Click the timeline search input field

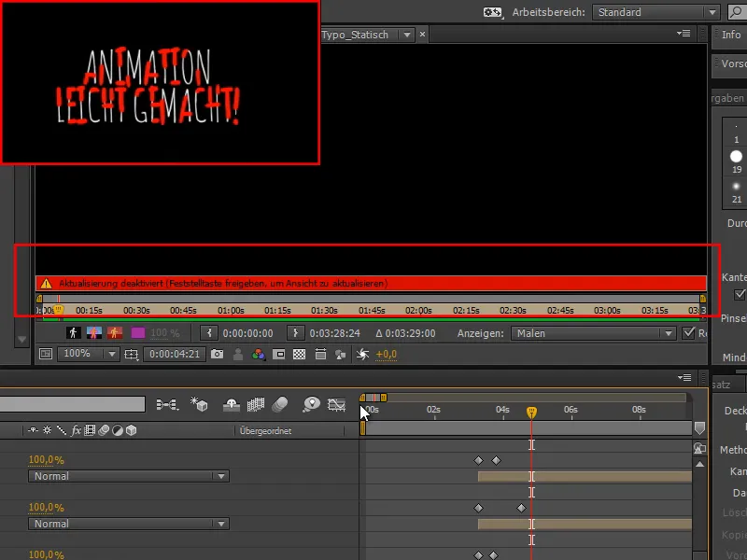[73, 404]
